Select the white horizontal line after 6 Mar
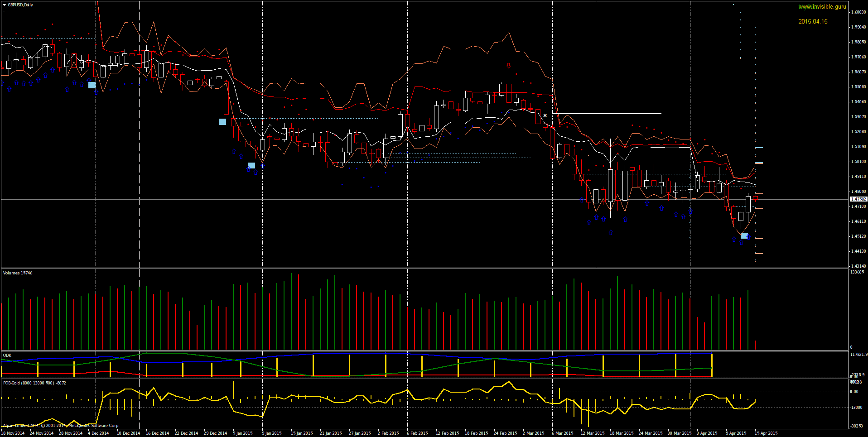This screenshot has width=868, height=437. [x=607, y=114]
